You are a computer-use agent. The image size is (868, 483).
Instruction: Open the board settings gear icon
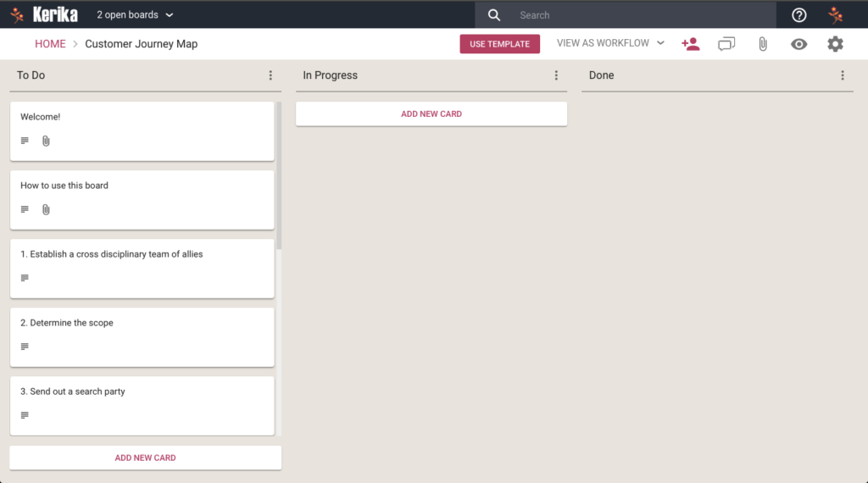pos(835,44)
